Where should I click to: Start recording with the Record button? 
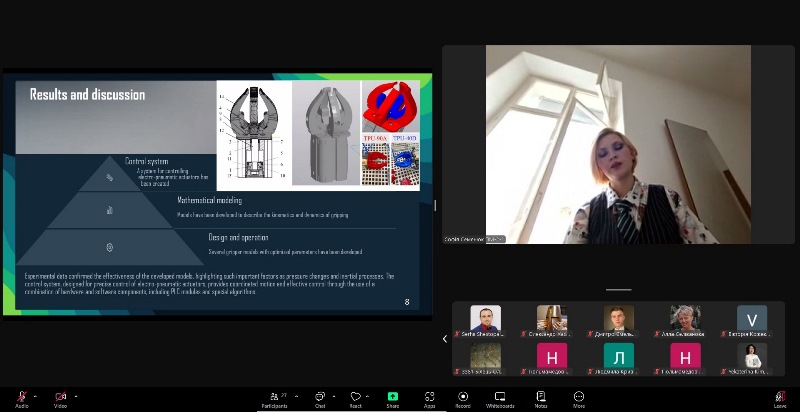[x=463, y=398]
